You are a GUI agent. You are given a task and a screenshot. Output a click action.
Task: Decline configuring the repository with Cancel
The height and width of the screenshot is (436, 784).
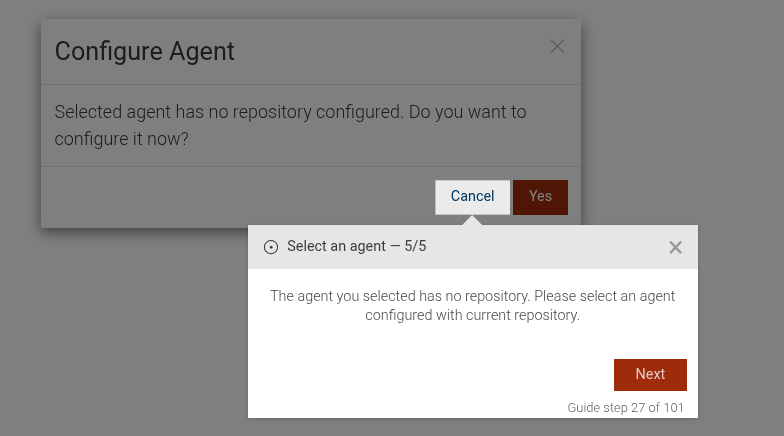(x=472, y=197)
